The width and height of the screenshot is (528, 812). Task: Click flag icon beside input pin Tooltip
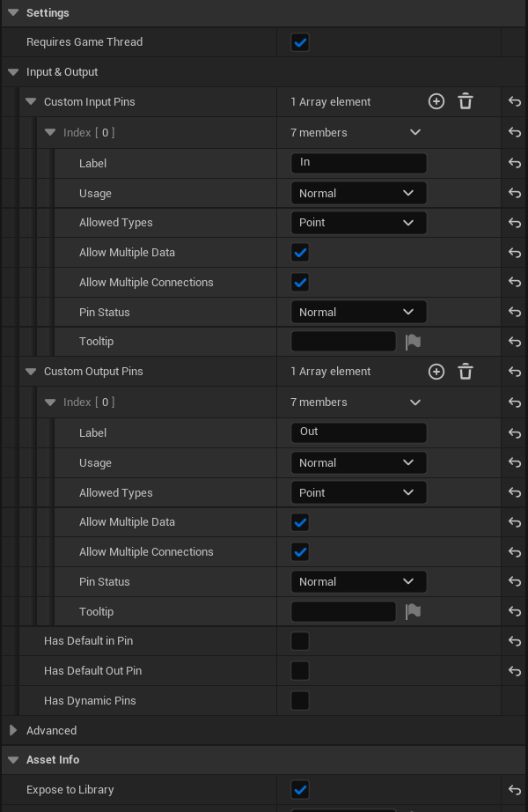point(412,342)
